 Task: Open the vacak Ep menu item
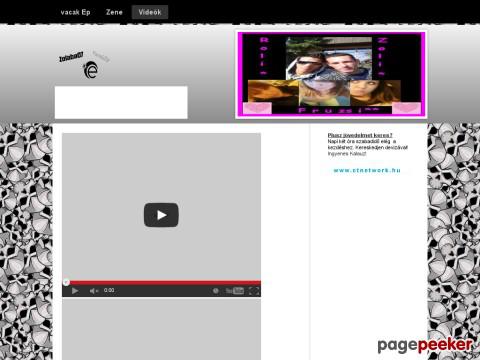pos(75,12)
